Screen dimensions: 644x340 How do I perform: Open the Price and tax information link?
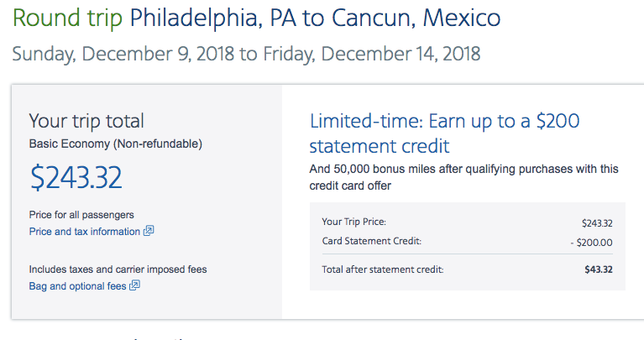tap(85, 232)
